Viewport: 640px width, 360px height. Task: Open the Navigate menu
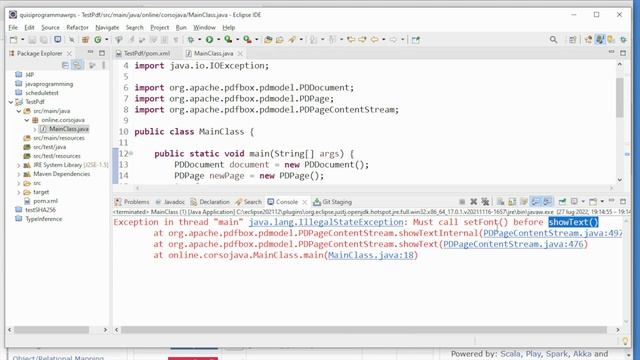click(x=107, y=27)
